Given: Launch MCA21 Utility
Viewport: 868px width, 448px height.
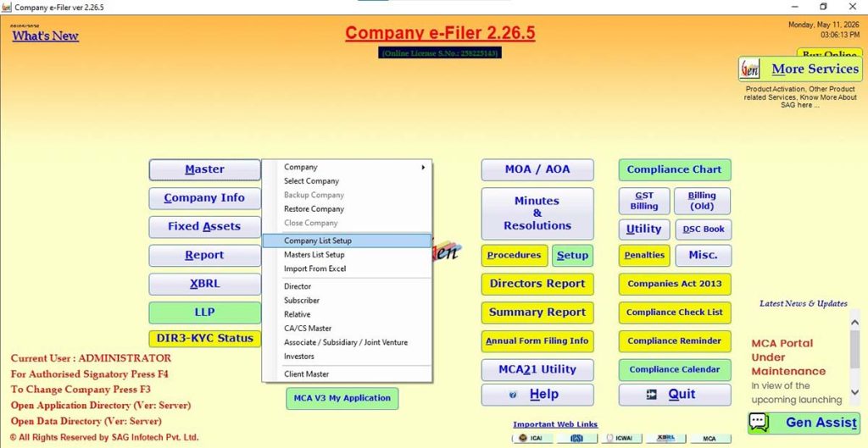Looking at the screenshot, I should 537,369.
